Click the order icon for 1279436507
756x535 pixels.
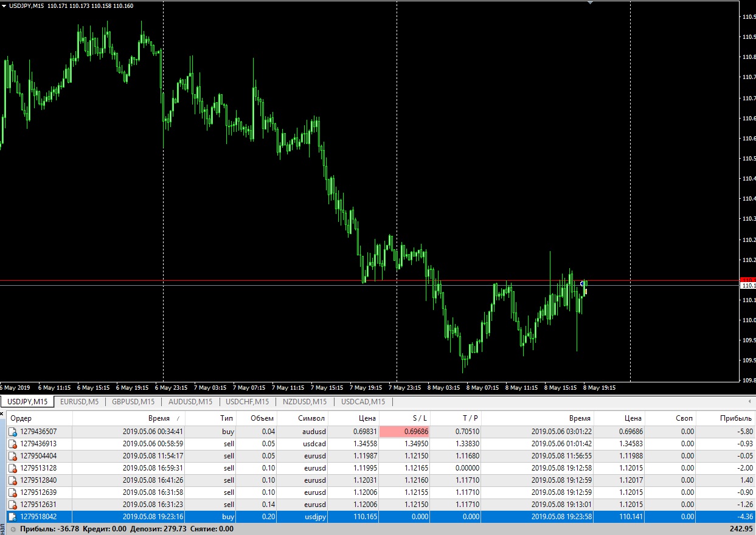click(x=13, y=432)
